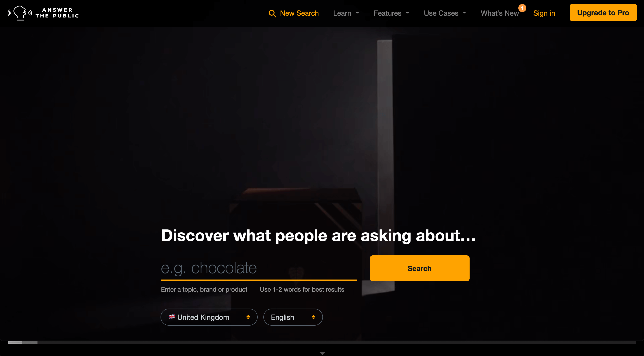
Task: Open the United Kingdom country dropdown
Action: (x=209, y=317)
